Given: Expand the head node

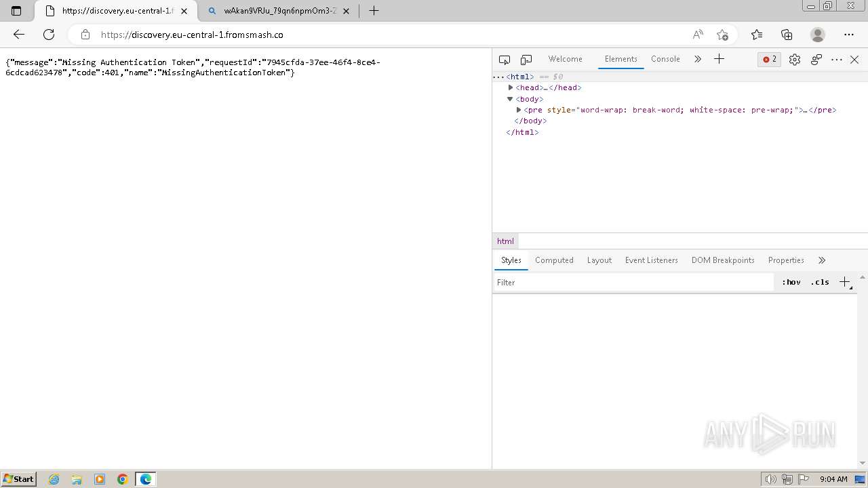Looking at the screenshot, I should 511,87.
